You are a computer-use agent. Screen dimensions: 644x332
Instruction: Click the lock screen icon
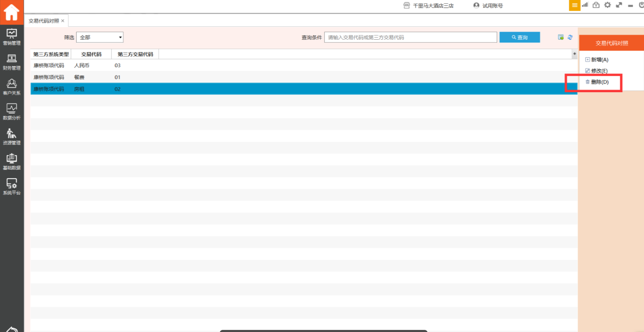[x=596, y=5]
